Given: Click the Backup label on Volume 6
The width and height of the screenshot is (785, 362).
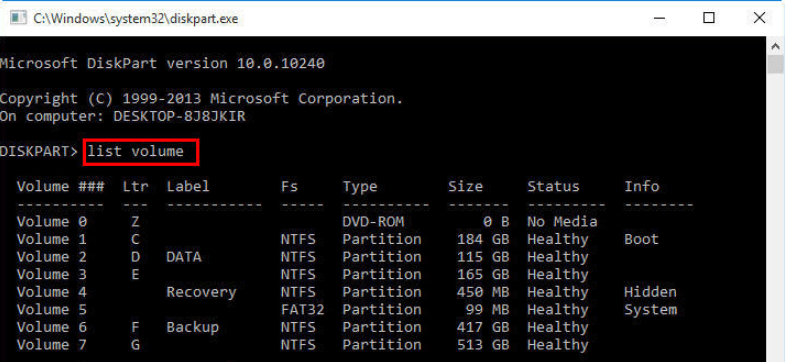Looking at the screenshot, I should coord(192,327).
